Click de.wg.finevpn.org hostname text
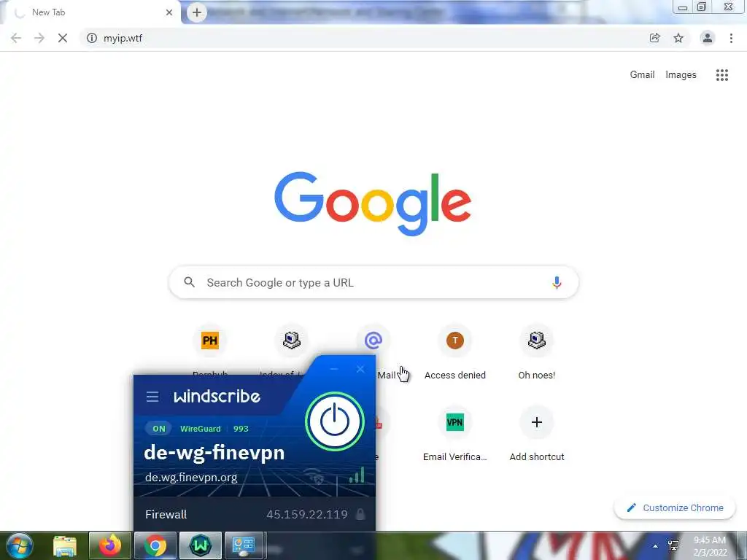The width and height of the screenshot is (747, 560). coord(191,477)
